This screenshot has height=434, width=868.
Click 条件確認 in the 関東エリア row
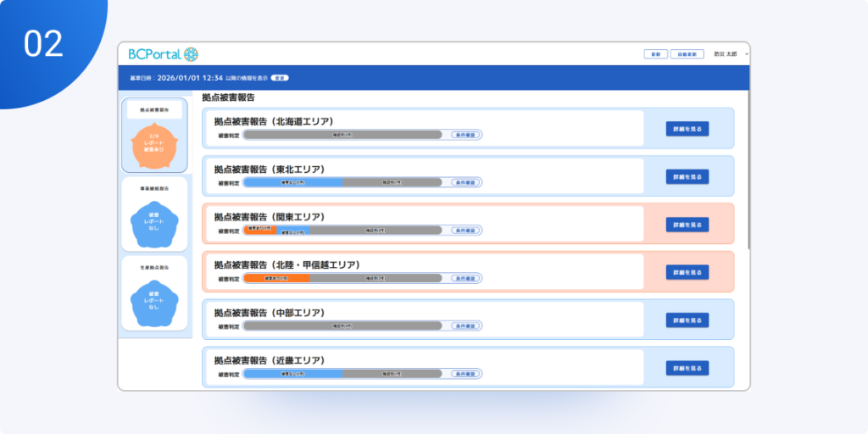click(x=465, y=231)
